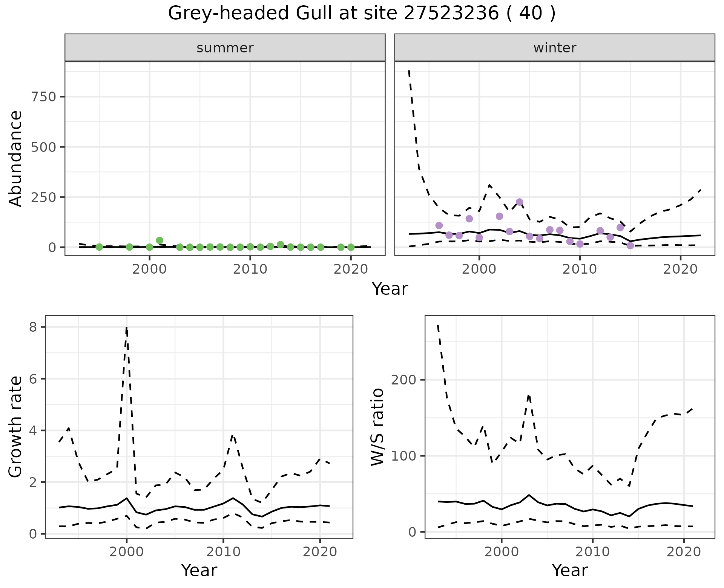Click the highest green summer data point
Image resolution: width=724 pixels, height=588 pixels.
tap(160, 240)
